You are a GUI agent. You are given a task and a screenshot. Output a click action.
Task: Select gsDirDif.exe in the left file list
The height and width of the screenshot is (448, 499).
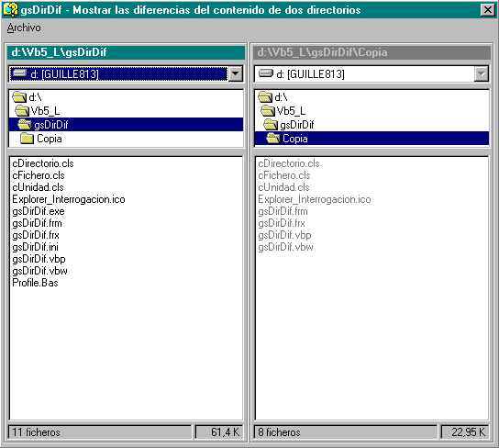click(x=39, y=211)
